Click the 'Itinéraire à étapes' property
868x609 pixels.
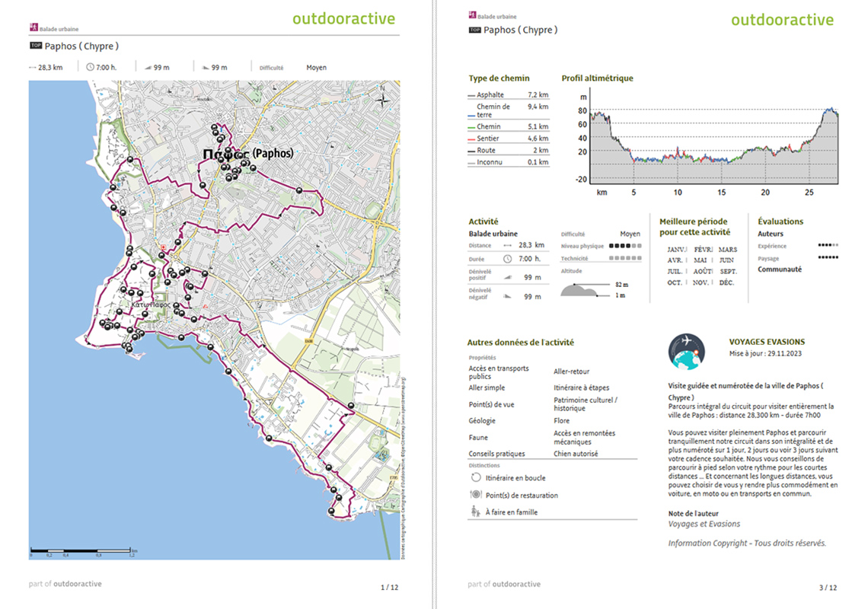(581, 387)
